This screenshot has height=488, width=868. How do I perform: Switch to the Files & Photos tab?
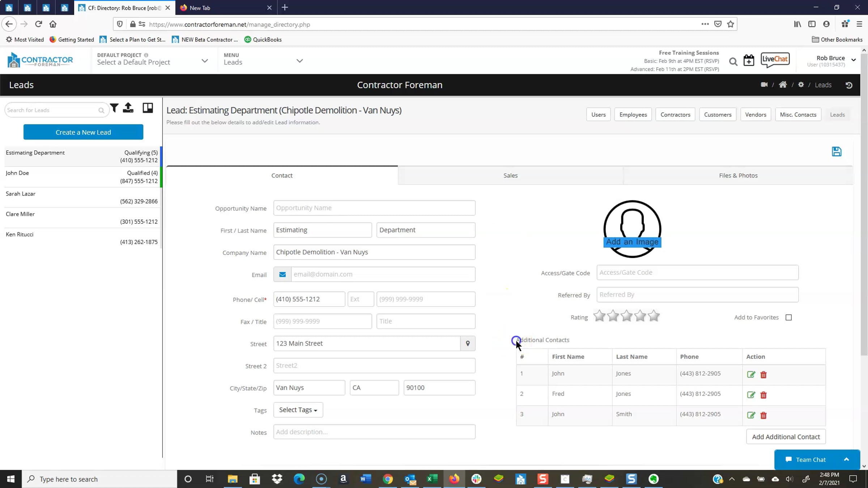(x=738, y=175)
